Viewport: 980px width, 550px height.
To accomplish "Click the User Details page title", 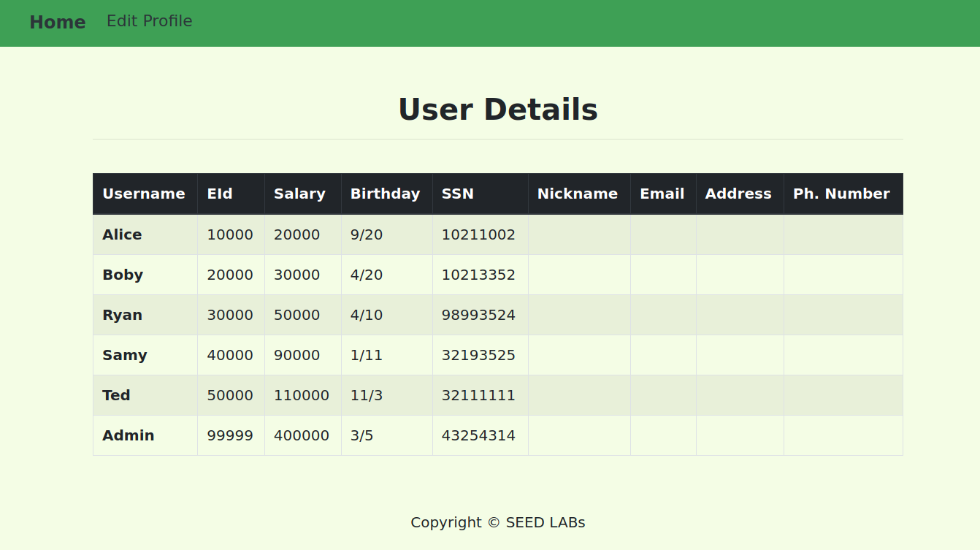I will pos(498,109).
